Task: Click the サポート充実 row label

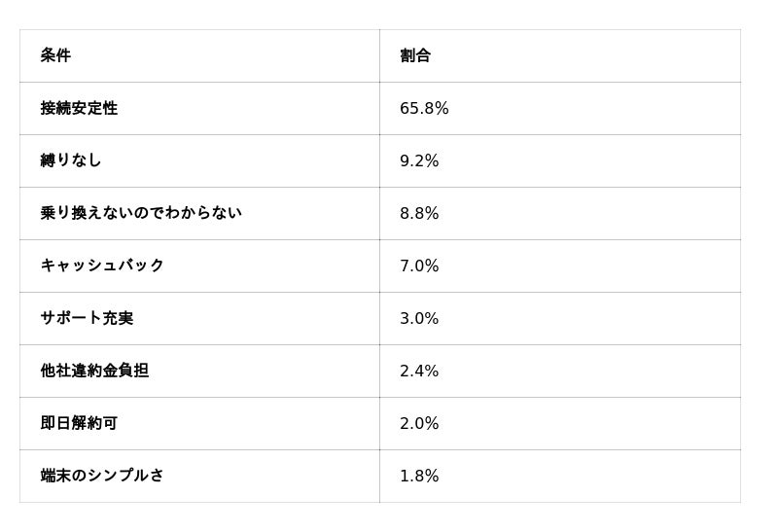Action: tap(87, 318)
